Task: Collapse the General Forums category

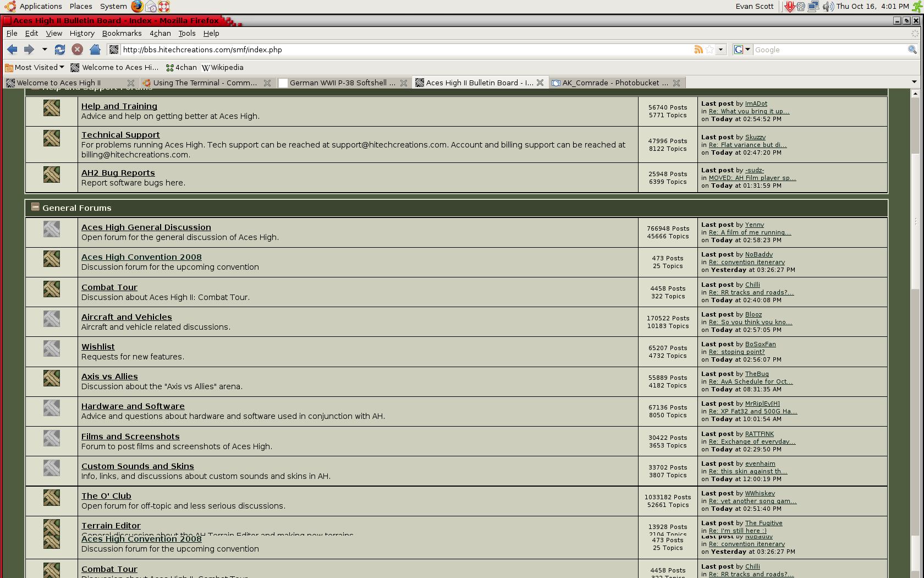Action: [35, 207]
